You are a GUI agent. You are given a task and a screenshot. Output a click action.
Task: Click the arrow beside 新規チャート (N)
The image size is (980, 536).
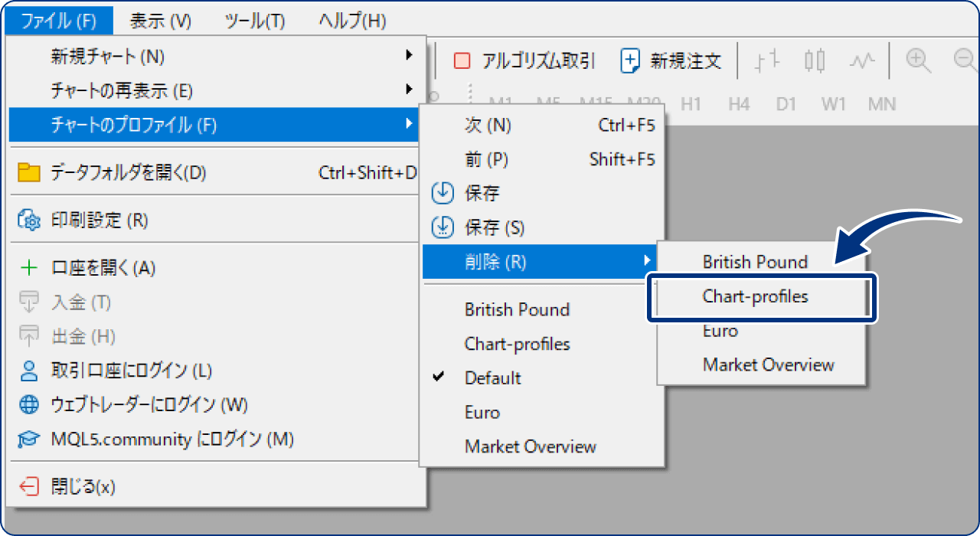tap(409, 56)
